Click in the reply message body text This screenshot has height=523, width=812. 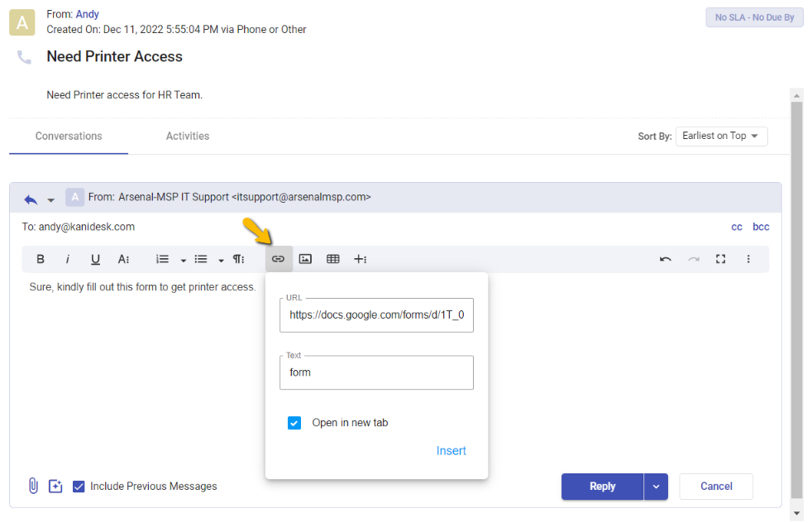click(142, 287)
